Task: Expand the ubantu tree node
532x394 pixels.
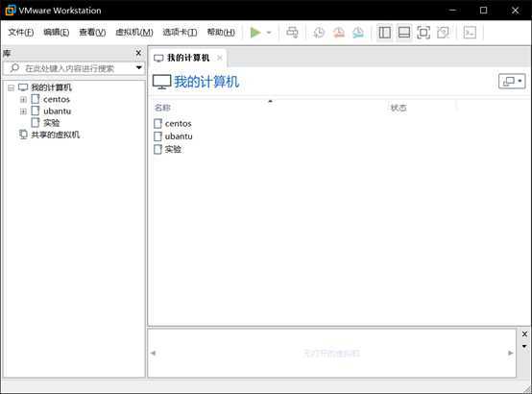Action: (23, 111)
